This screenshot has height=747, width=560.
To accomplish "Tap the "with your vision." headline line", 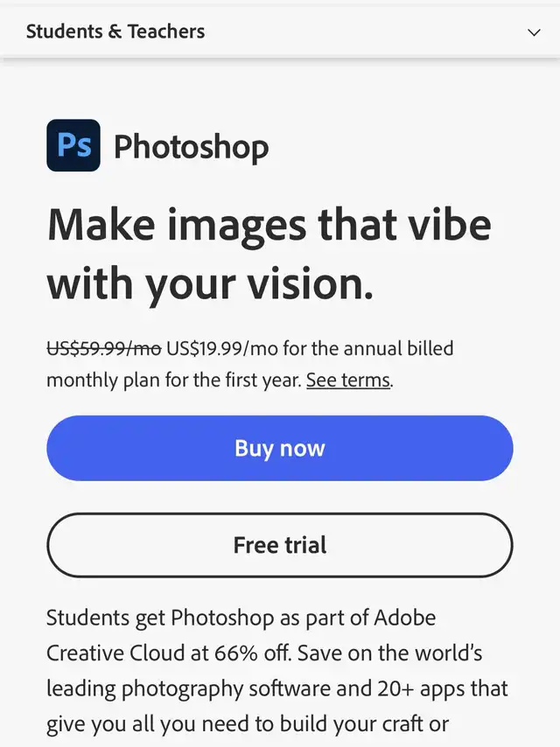I will [x=210, y=284].
